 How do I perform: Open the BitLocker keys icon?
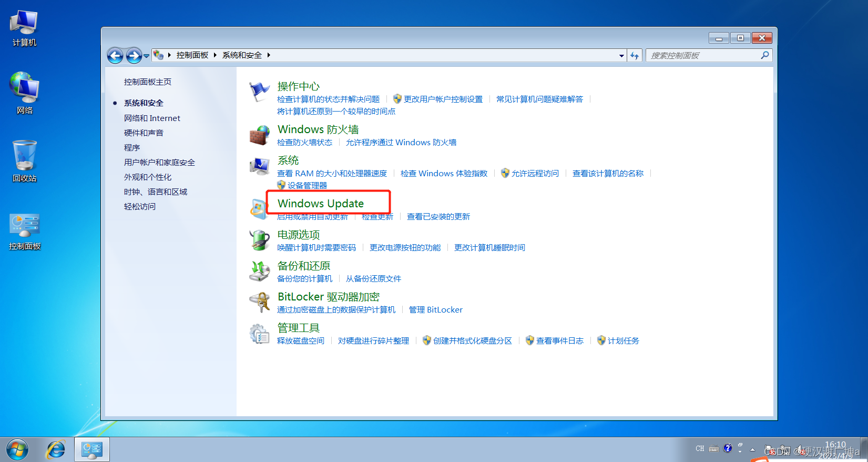(259, 303)
